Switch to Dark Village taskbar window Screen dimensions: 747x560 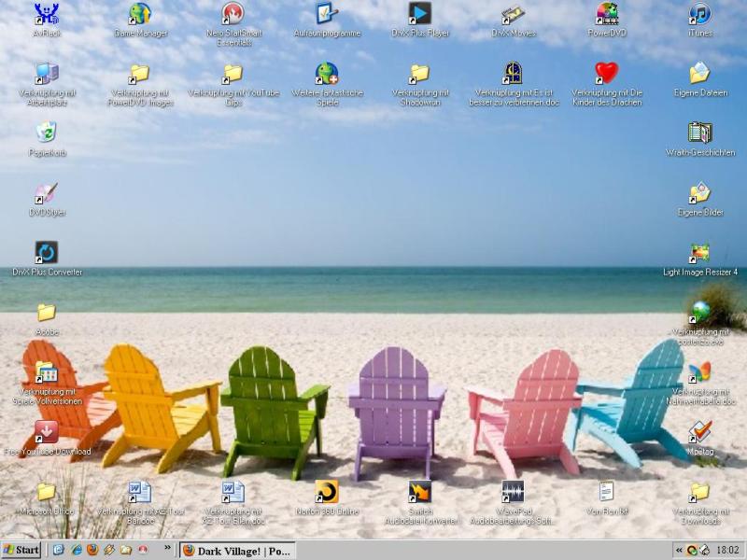(237, 550)
